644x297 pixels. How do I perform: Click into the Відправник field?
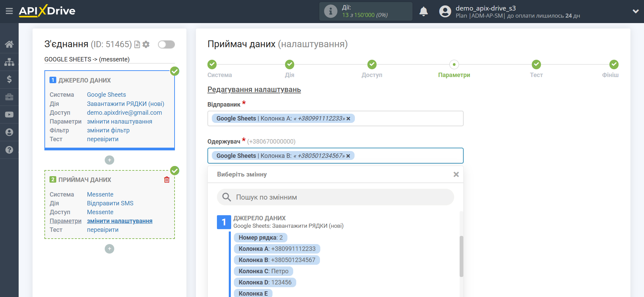pyautogui.click(x=335, y=118)
